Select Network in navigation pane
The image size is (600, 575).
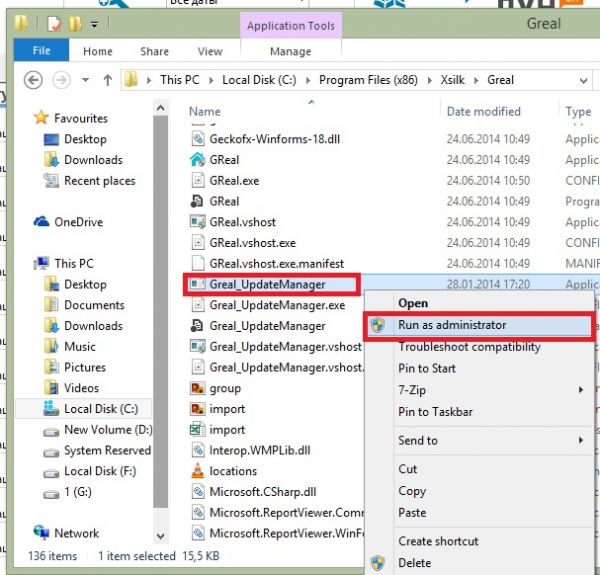[x=77, y=533]
